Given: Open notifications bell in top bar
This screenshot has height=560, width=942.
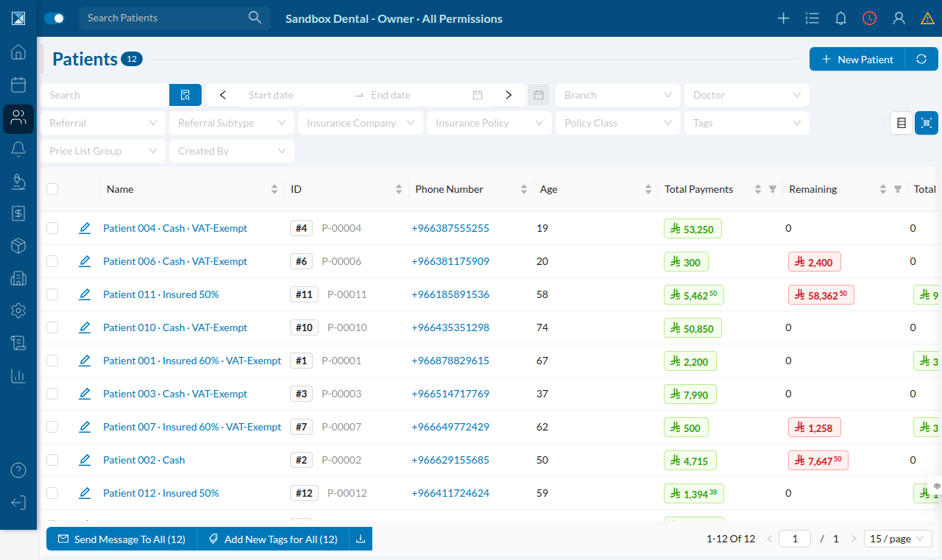Looking at the screenshot, I should pos(841,18).
